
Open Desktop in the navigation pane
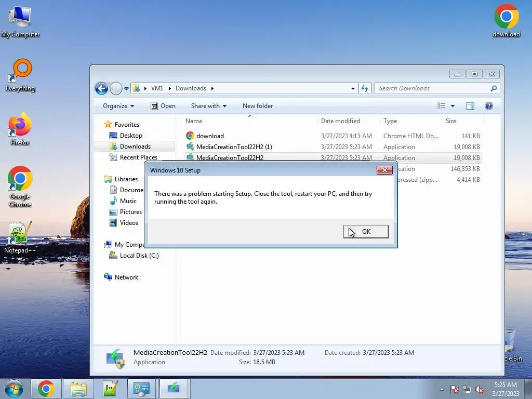point(130,136)
